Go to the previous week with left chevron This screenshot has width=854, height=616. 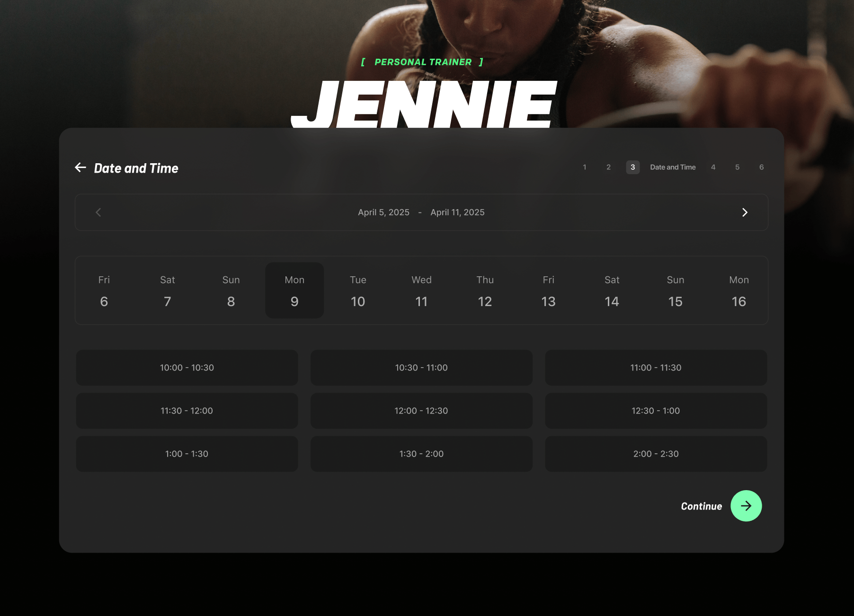point(98,212)
